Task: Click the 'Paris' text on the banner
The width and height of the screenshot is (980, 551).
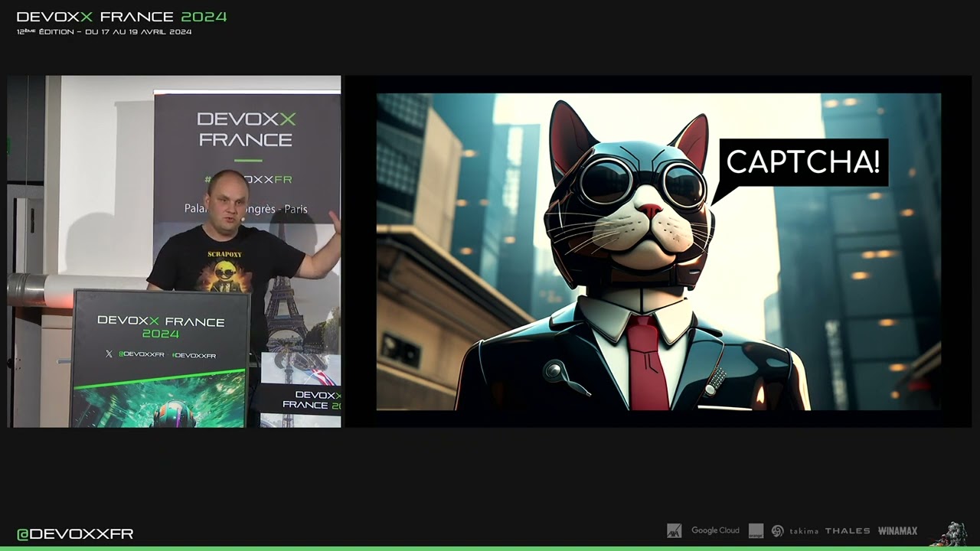Action: click(296, 208)
